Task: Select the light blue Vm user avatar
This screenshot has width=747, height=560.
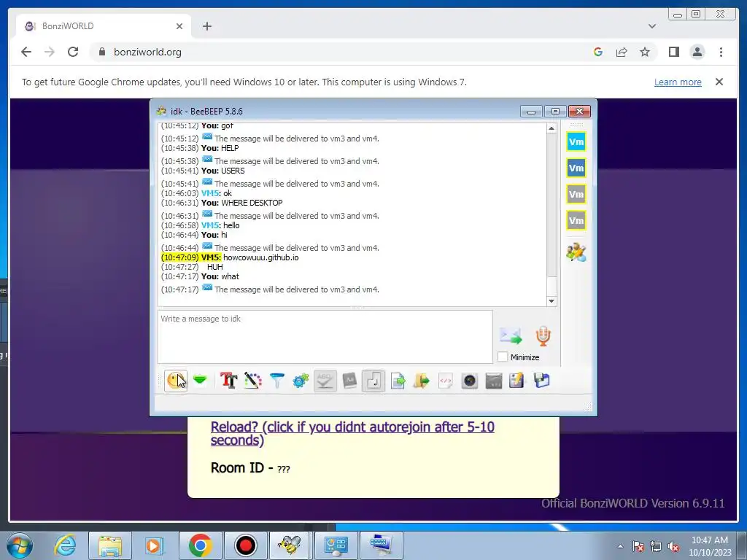Action: 576,141
